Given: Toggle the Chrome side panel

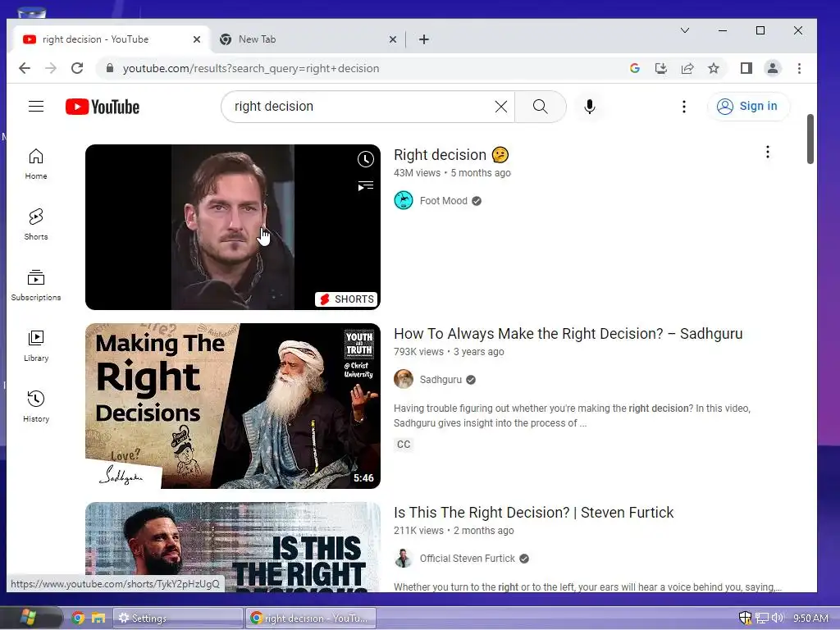Looking at the screenshot, I should (x=746, y=68).
